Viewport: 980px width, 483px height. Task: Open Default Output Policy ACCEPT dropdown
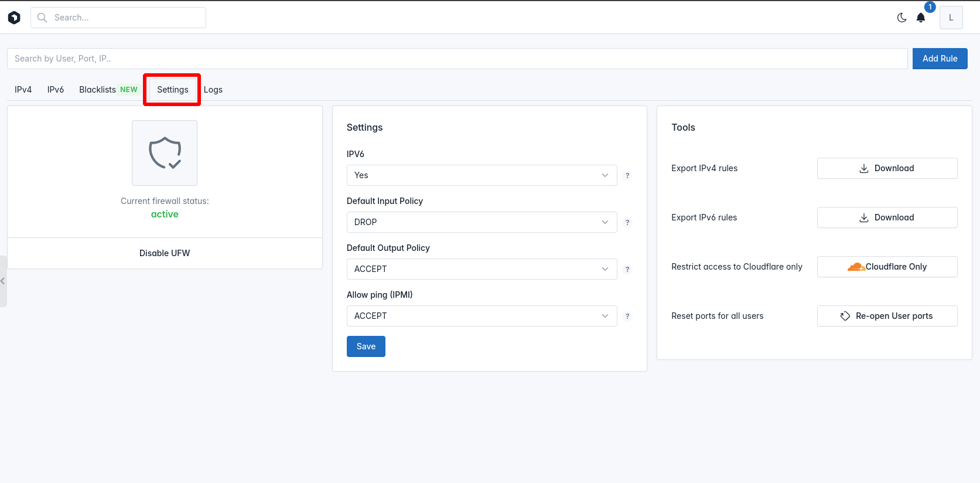click(x=482, y=269)
